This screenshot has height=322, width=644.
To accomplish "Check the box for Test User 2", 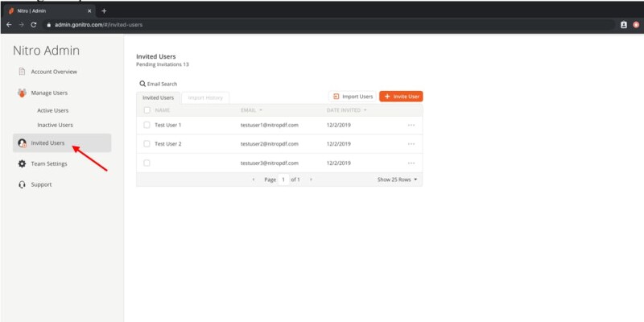I will pos(147,144).
